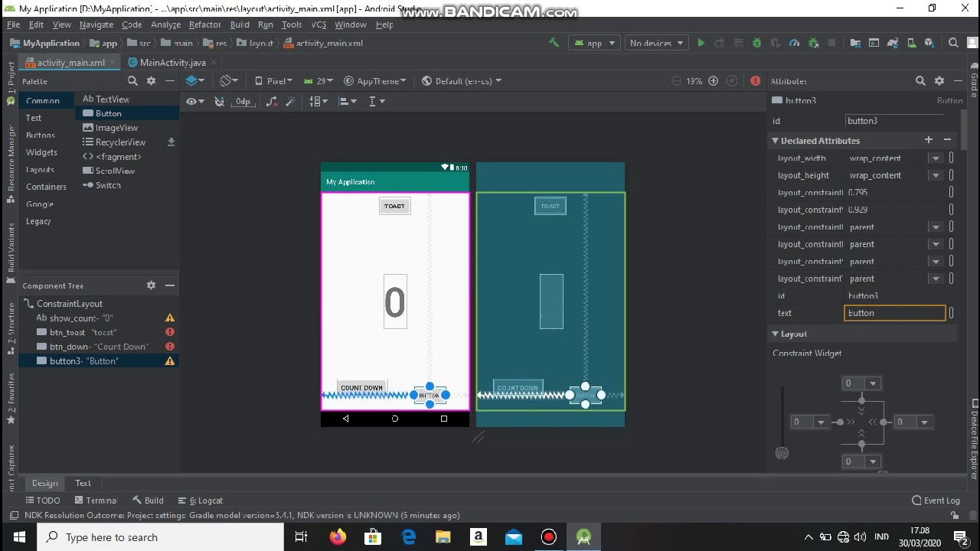Open Event Log panel

936,500
